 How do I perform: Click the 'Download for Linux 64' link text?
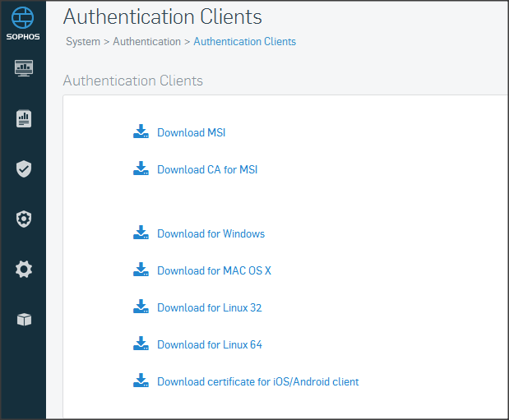(x=209, y=345)
